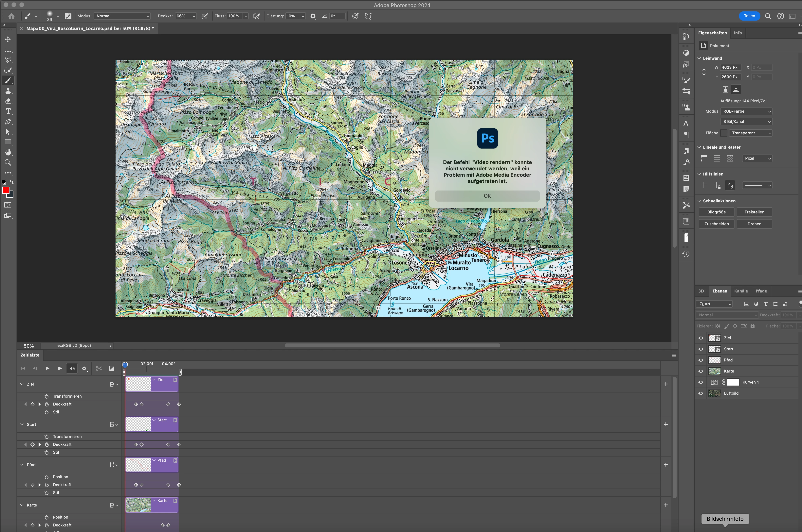
Task: Select the Horizontal Type tool
Action: 8,111
